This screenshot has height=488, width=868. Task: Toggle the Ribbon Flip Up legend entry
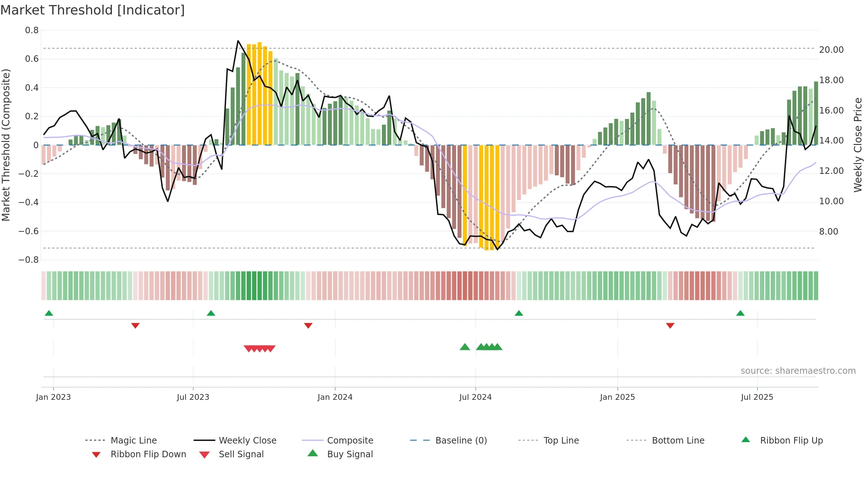782,440
